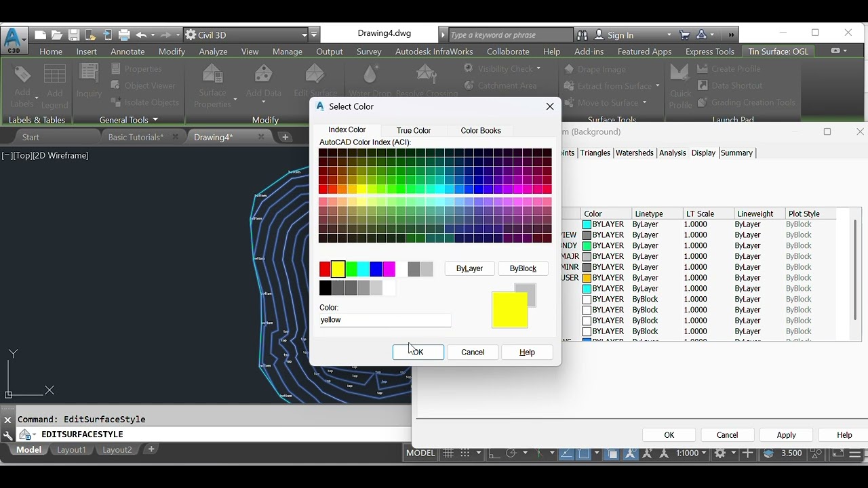Click the keyword search box

tap(511, 35)
